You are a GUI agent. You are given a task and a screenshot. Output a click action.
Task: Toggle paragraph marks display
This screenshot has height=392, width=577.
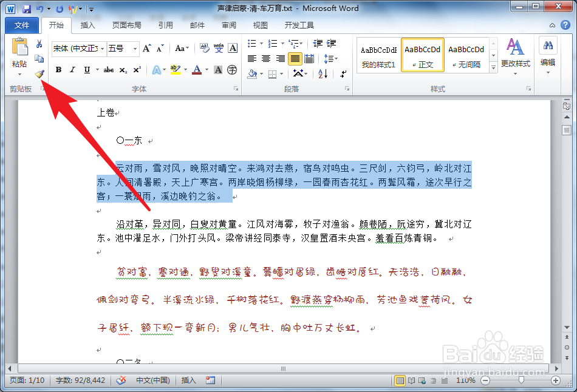click(343, 74)
